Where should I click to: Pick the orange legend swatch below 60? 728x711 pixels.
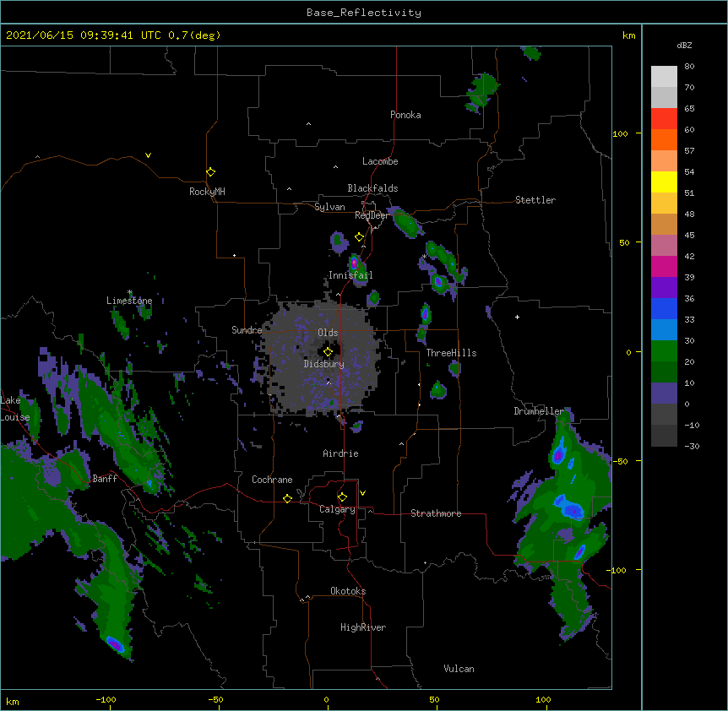pos(664,139)
